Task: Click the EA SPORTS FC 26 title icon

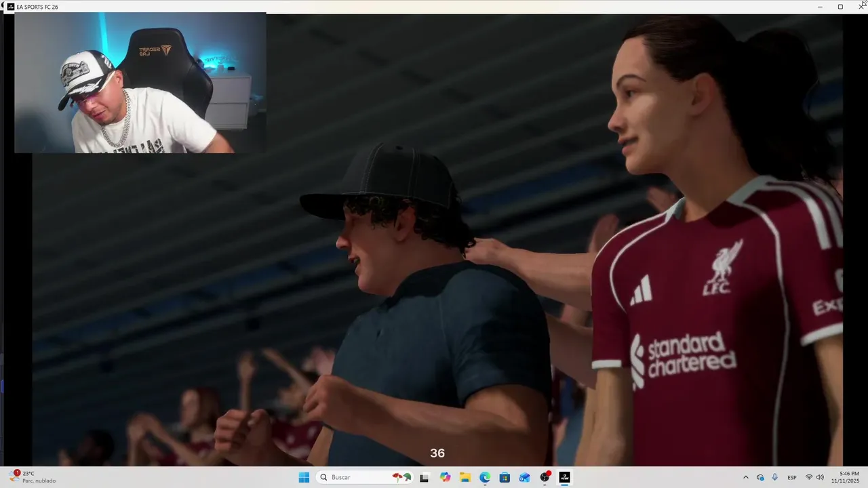Action: click(10, 7)
